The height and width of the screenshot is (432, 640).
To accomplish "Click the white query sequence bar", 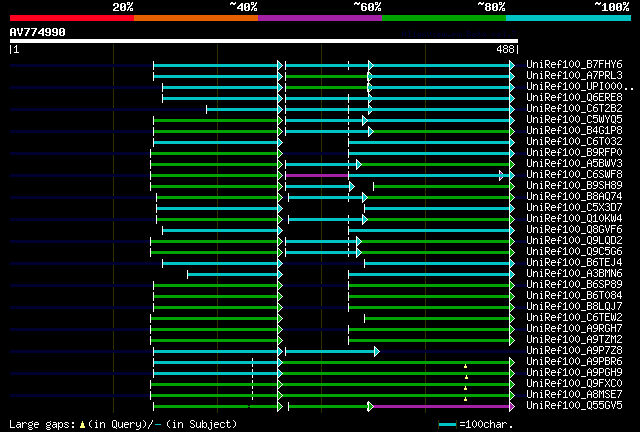I will pos(264,41).
